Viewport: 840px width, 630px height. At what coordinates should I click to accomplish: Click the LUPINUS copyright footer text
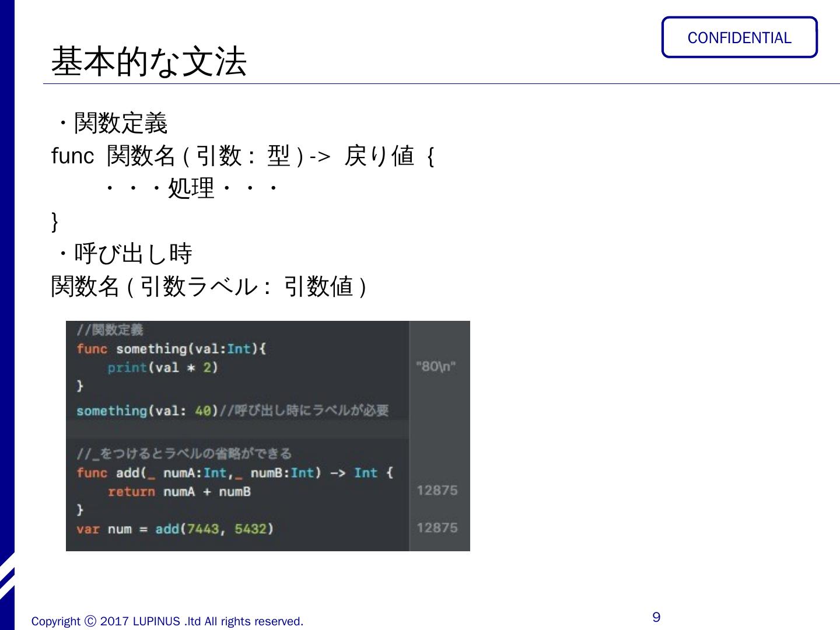pyautogui.click(x=167, y=621)
